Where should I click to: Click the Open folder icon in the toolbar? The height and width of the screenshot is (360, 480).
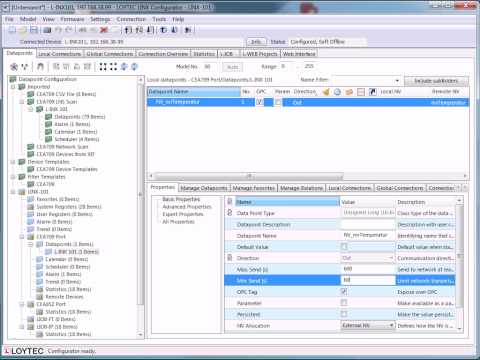pyautogui.click(x=23, y=30)
